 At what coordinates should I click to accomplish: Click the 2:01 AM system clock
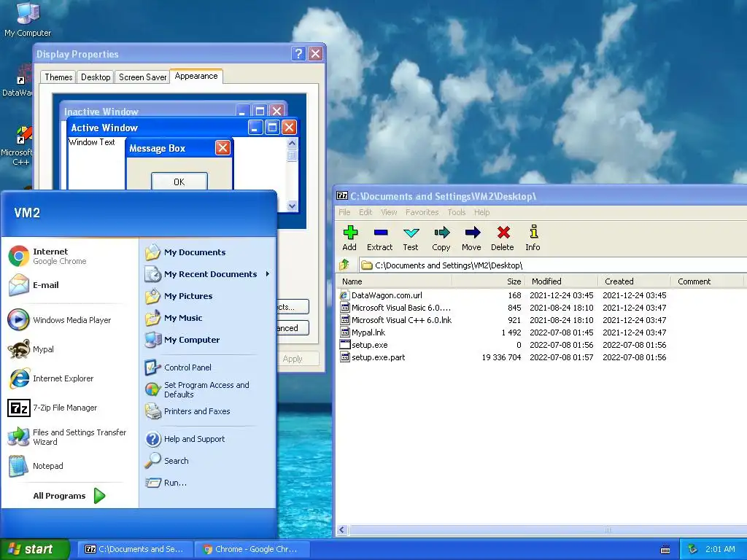(x=720, y=549)
